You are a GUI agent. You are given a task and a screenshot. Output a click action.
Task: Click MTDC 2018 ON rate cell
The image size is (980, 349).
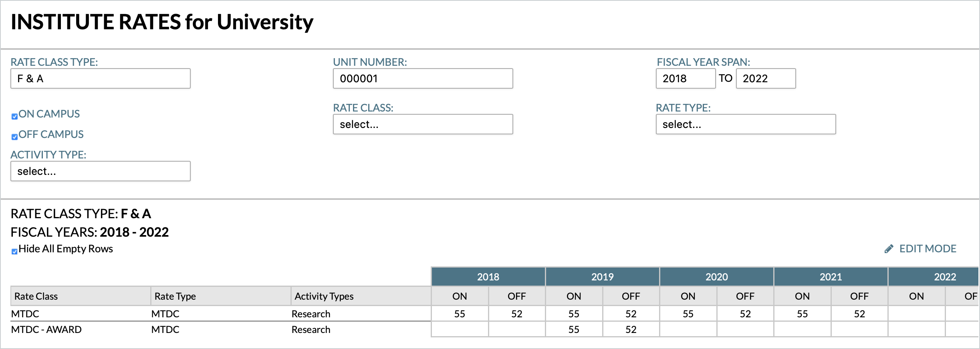(460, 314)
